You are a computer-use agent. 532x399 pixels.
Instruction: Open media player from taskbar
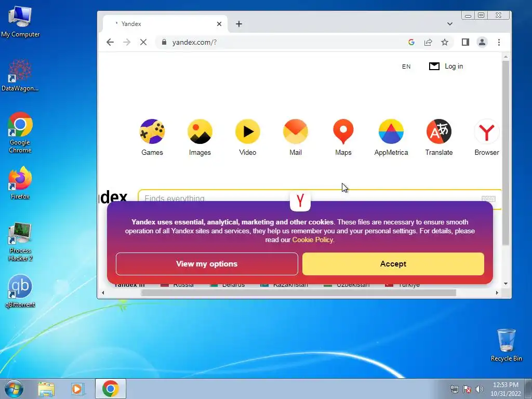(77, 389)
